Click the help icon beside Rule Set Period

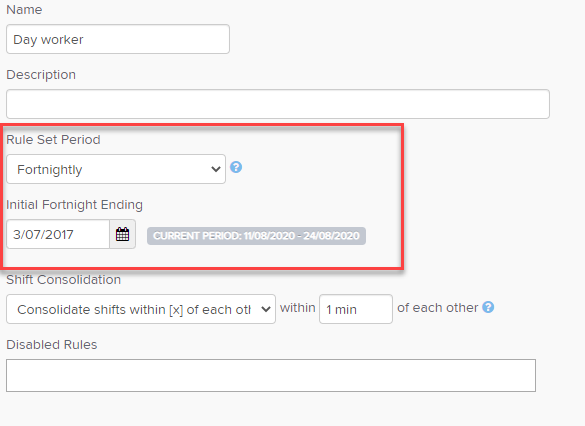coord(236,167)
